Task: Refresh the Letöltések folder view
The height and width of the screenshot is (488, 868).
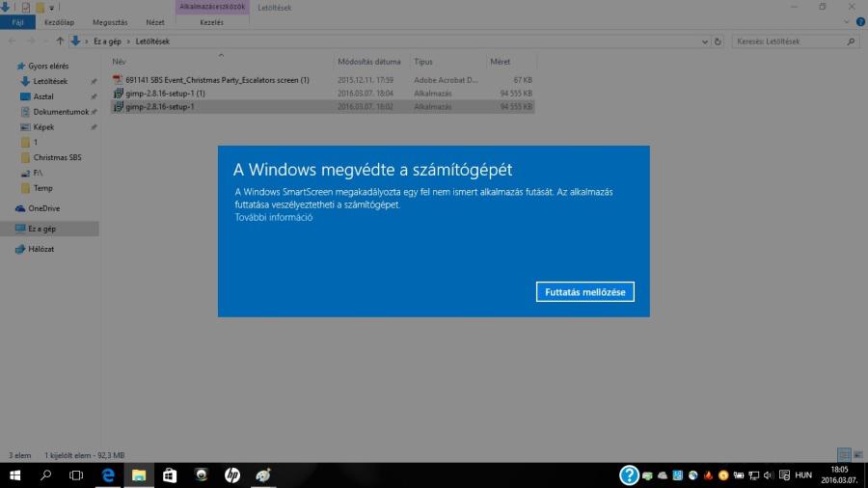Action: pos(718,41)
